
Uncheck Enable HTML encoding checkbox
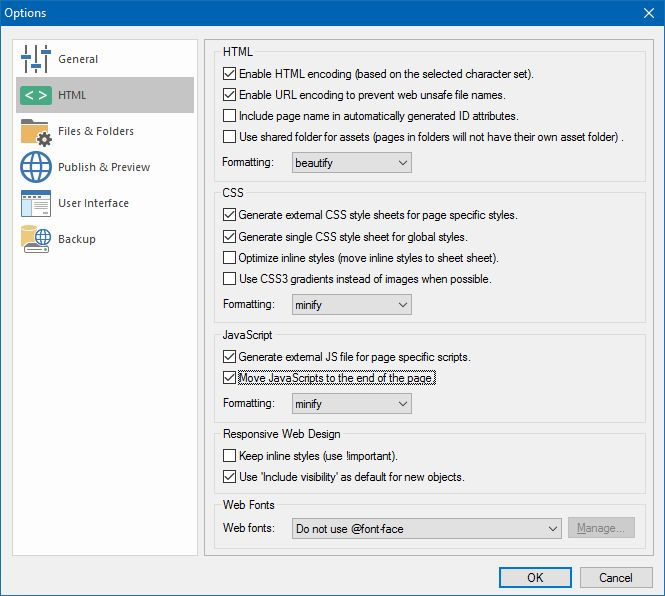point(229,74)
